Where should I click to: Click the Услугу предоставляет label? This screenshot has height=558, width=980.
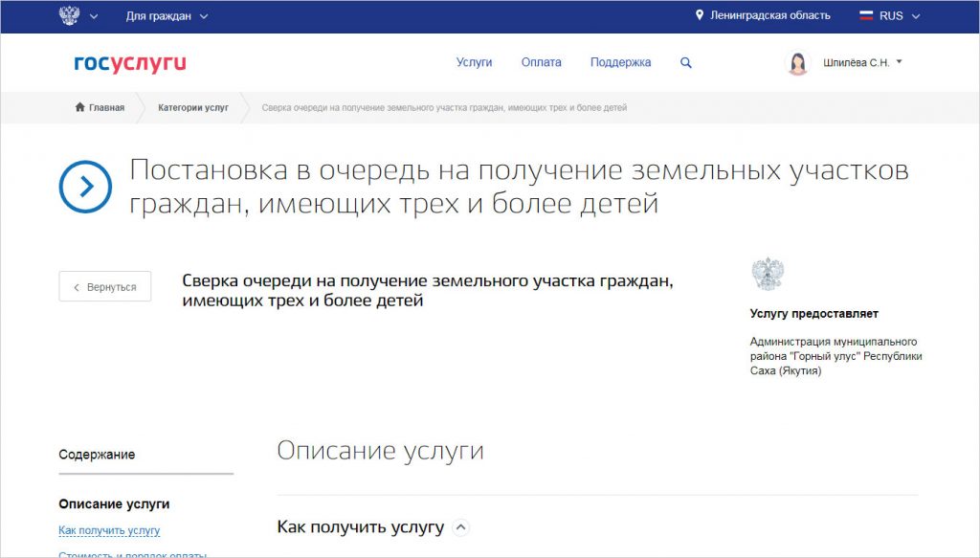click(813, 314)
